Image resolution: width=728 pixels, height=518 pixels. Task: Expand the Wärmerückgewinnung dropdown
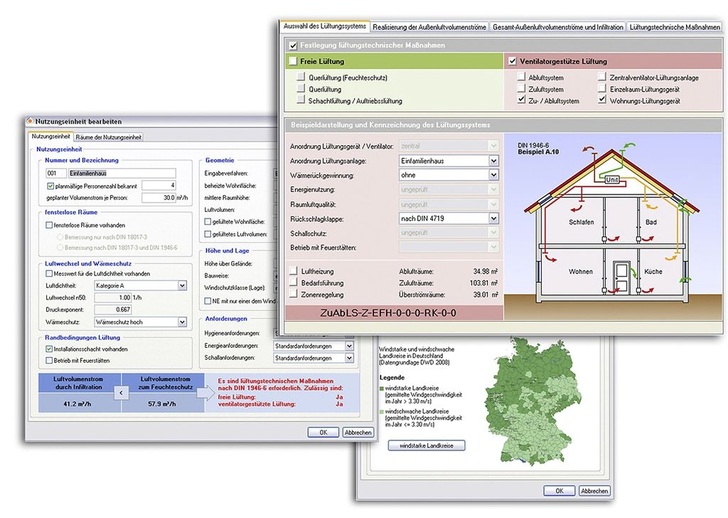tap(492, 174)
